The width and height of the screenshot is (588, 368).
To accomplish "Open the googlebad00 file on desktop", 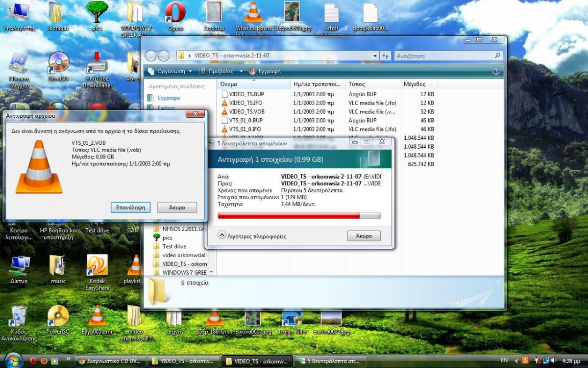I will [370, 16].
